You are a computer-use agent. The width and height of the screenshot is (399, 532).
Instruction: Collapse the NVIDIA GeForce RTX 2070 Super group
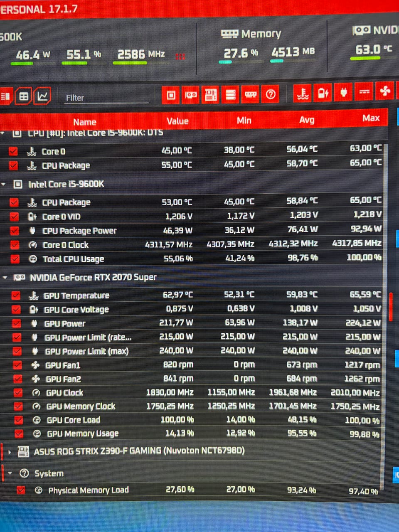click(5, 277)
